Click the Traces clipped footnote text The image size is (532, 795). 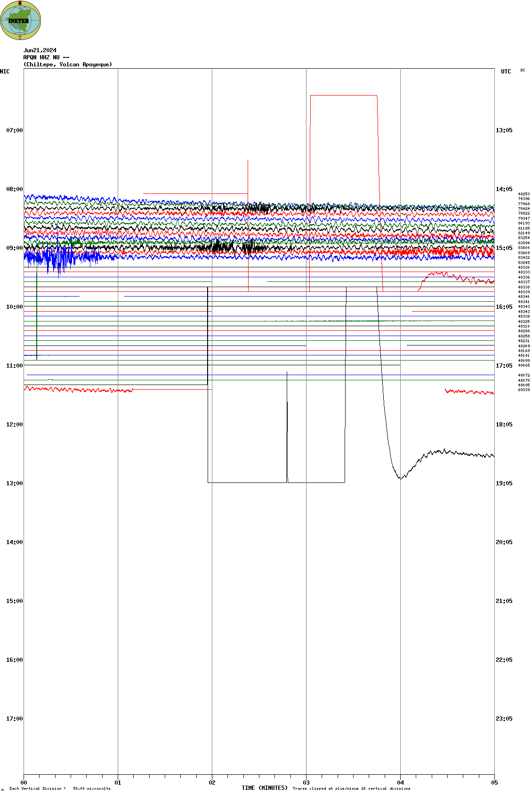pos(351,788)
